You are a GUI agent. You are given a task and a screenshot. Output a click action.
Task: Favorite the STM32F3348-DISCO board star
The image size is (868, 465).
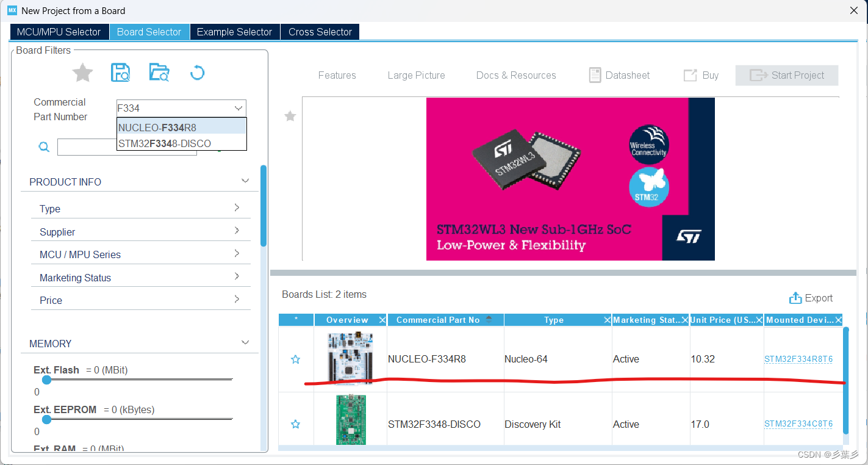296,424
